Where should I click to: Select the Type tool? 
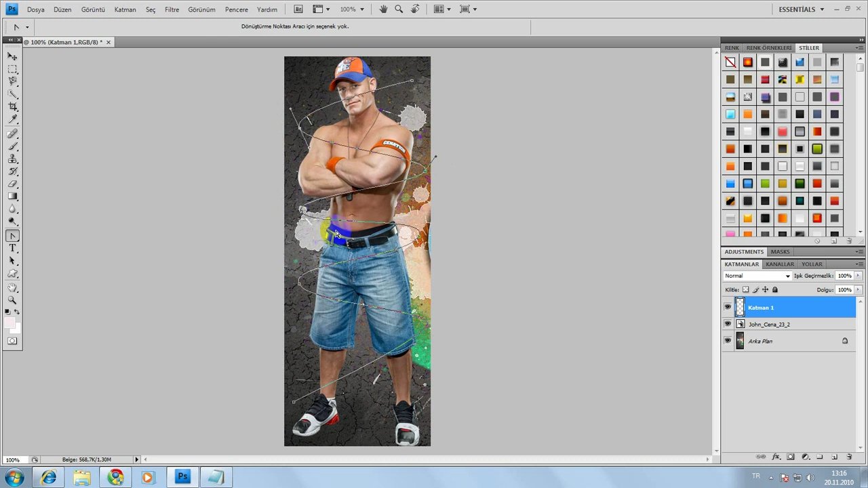[x=12, y=249]
